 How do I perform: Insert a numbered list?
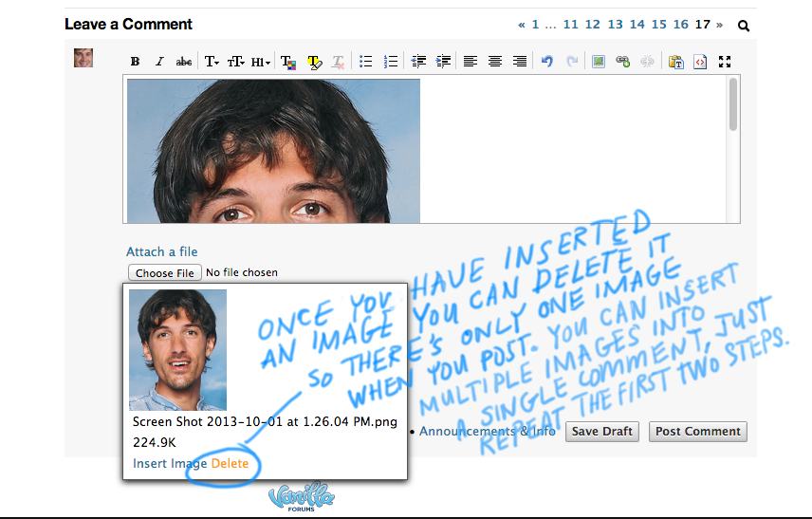click(x=391, y=62)
